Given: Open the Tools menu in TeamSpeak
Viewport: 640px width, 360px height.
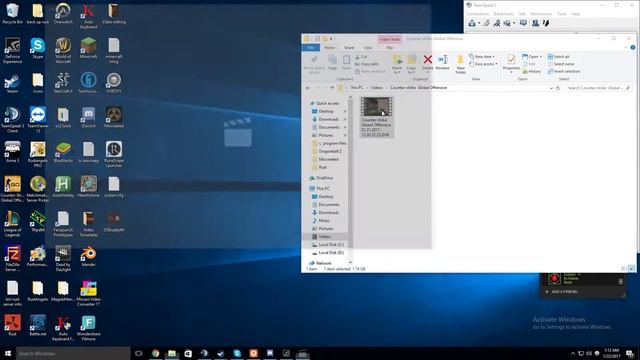Looking at the screenshot, I should tap(562, 14).
